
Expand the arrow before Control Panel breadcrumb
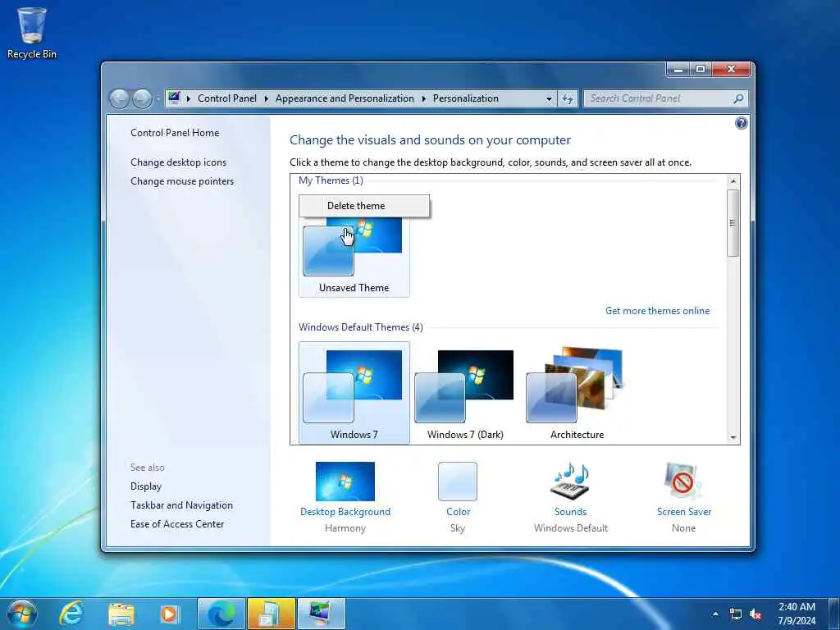(189, 98)
